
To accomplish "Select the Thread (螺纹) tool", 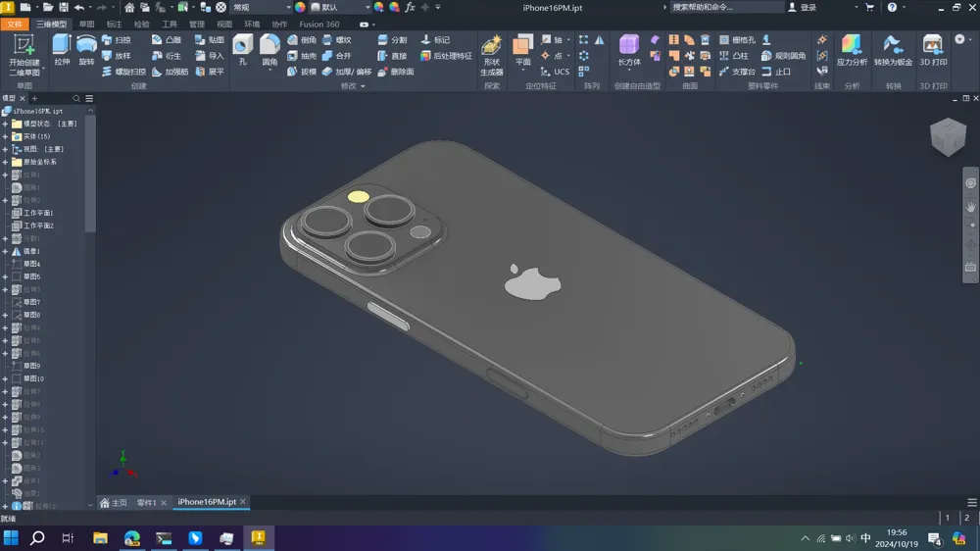I will click(x=337, y=40).
